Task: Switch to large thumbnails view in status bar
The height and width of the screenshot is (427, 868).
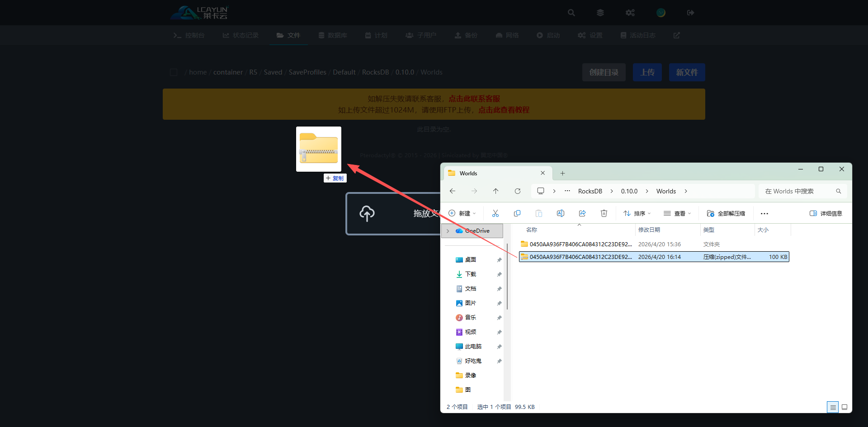Action: (844, 407)
